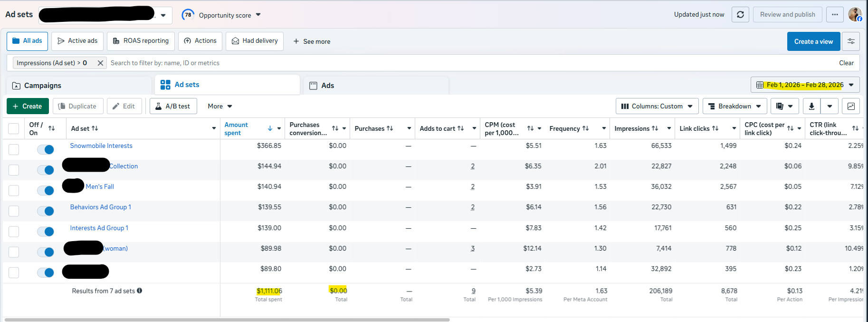Screen dimensions: 868x322
Task: Click the Edit pencil button
Action: point(124,106)
